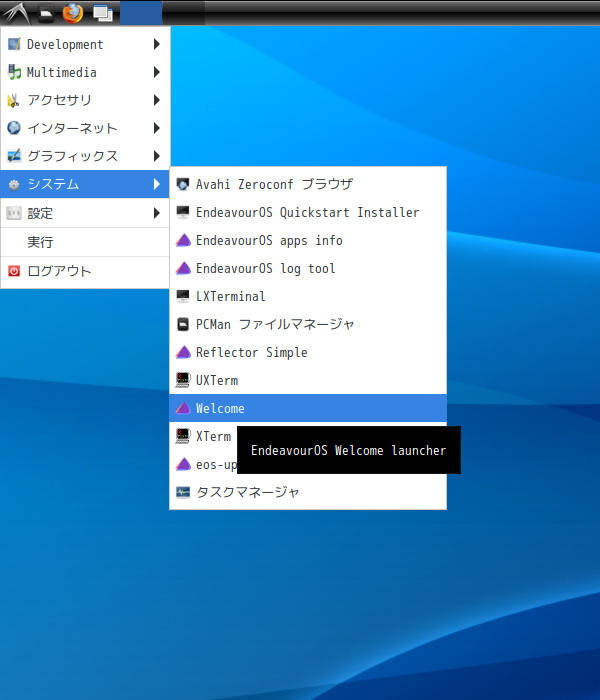Screen dimensions: 600x700
Task: Choose 実行 to run a command
Action: tap(85, 242)
